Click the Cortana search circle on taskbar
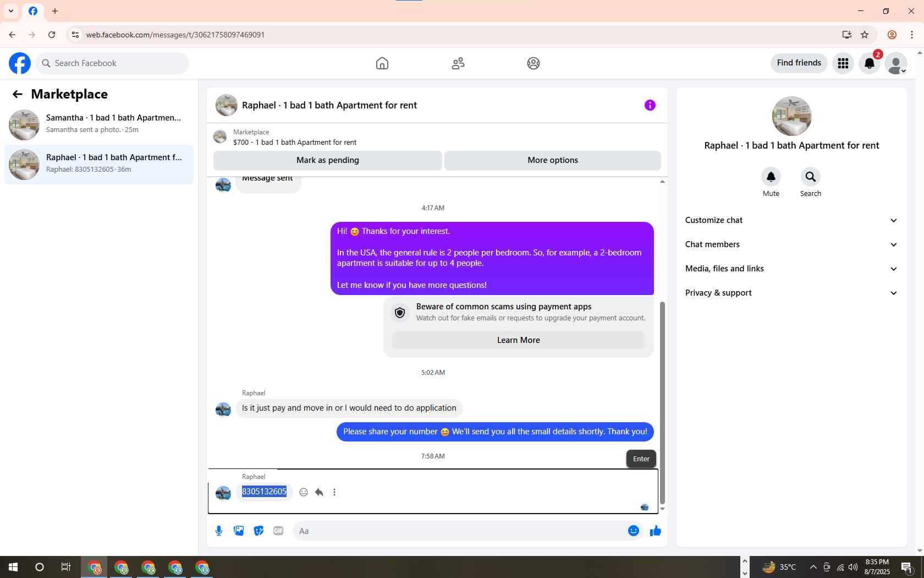Image resolution: width=924 pixels, height=578 pixels. pos(40,567)
